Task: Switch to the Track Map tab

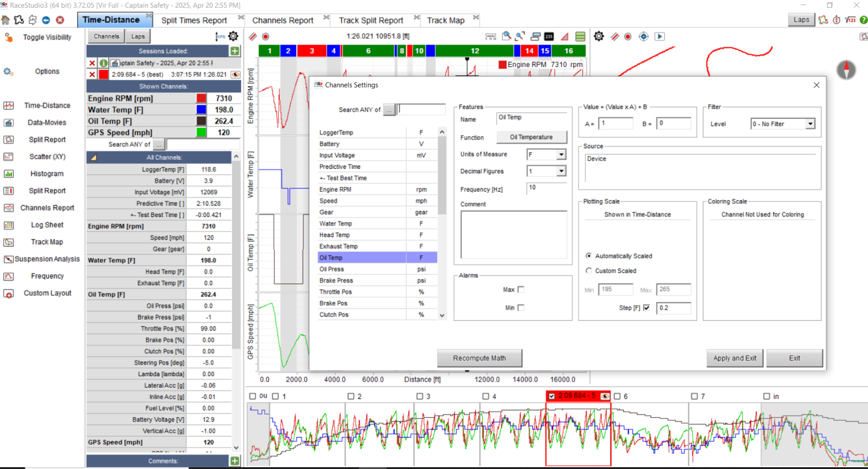Action: tap(446, 20)
